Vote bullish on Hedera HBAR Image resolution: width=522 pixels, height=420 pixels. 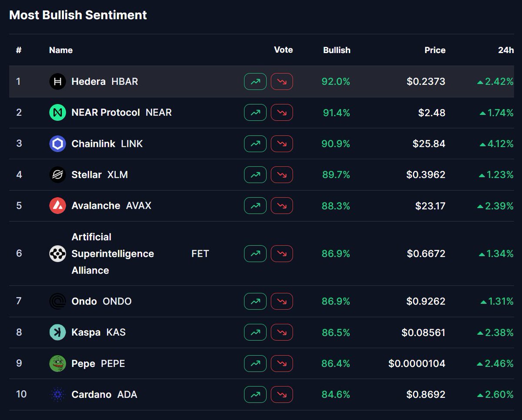pyautogui.click(x=255, y=81)
